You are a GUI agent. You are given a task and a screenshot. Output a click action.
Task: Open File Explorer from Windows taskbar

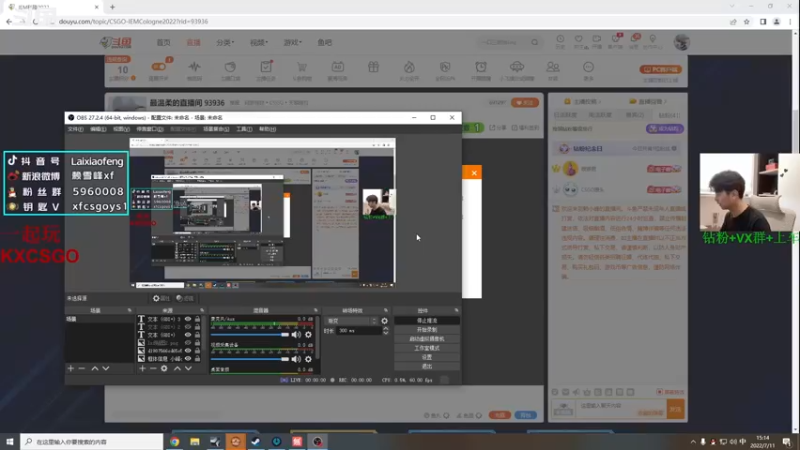click(x=195, y=441)
